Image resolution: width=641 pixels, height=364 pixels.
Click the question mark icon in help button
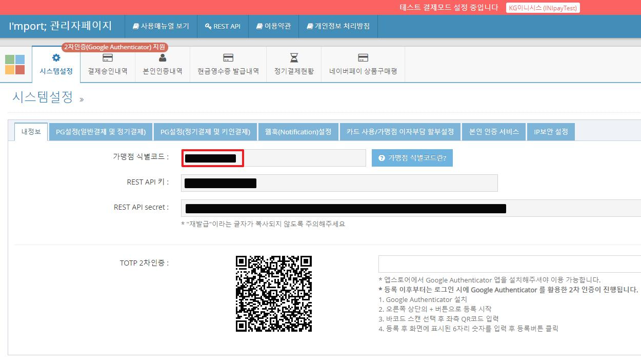click(x=382, y=158)
